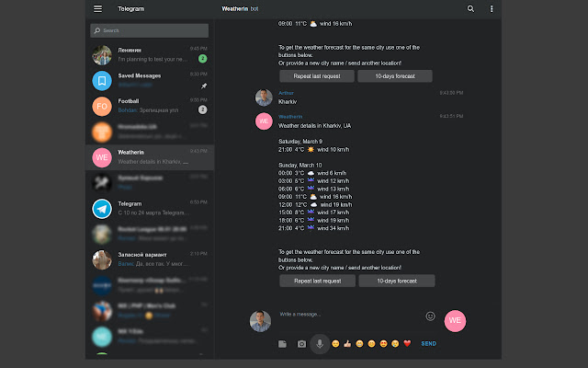Screen dimensions: 588x368
Task: Attach a file using the document icon
Action: pyautogui.click(x=282, y=344)
